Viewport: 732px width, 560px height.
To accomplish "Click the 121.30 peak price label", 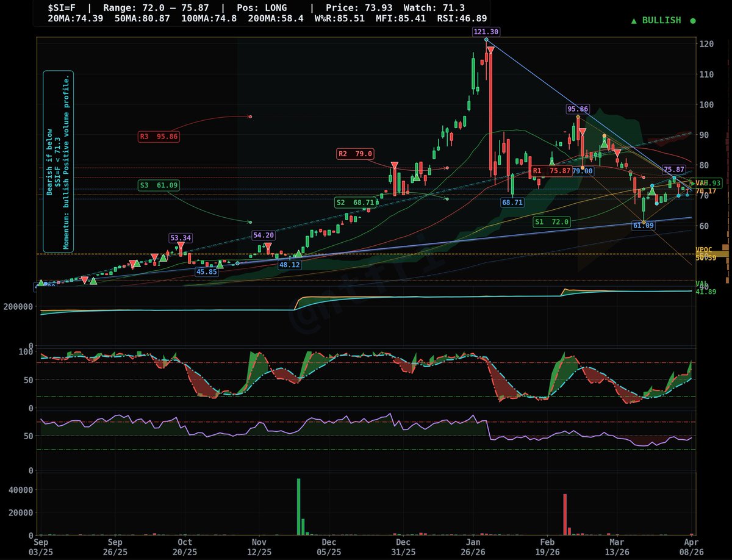I will pos(486,31).
